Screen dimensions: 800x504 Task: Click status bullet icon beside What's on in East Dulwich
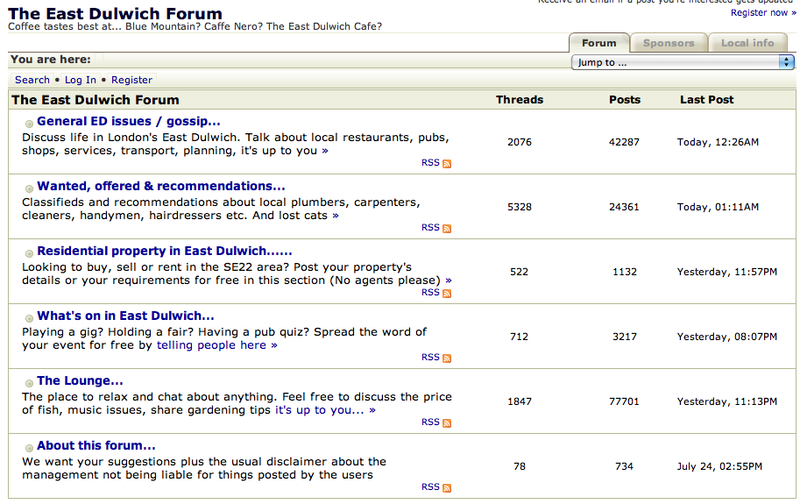point(29,318)
